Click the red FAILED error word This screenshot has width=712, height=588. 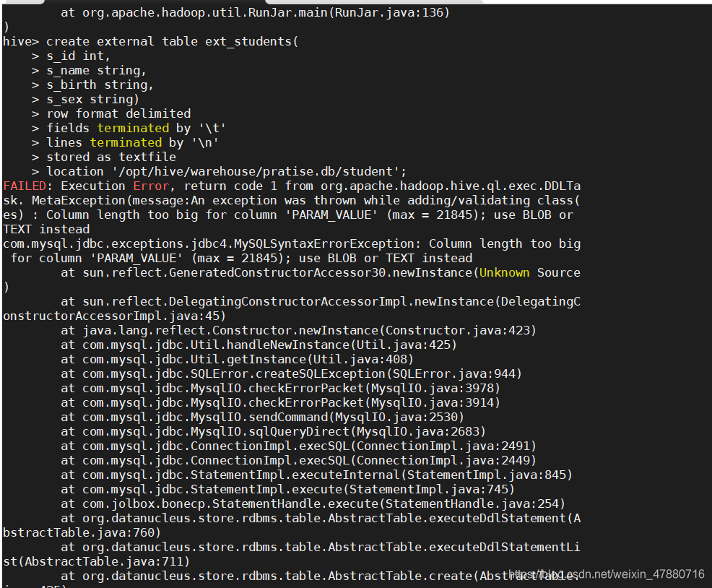coord(25,186)
